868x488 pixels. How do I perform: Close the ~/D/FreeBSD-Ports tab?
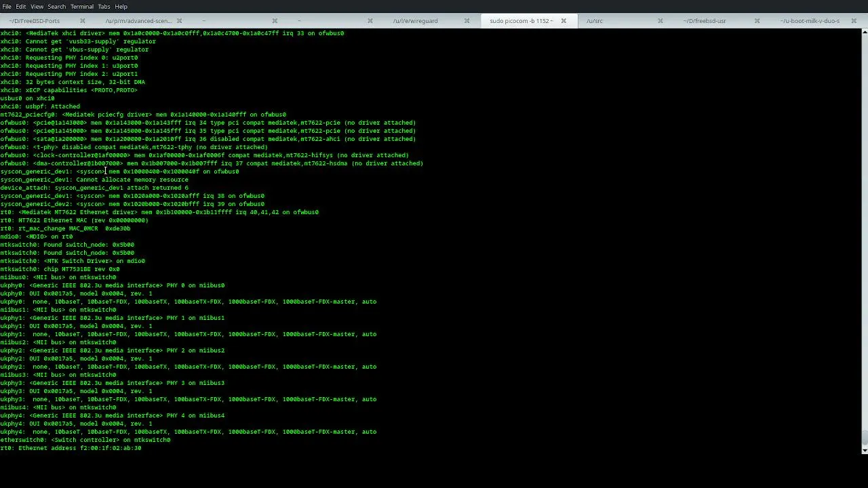coord(83,21)
